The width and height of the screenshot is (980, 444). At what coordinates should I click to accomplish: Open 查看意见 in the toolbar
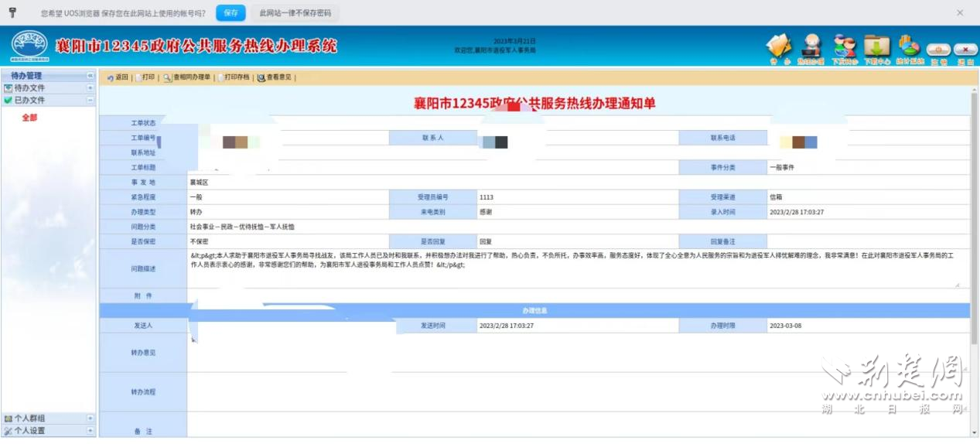[x=275, y=77]
